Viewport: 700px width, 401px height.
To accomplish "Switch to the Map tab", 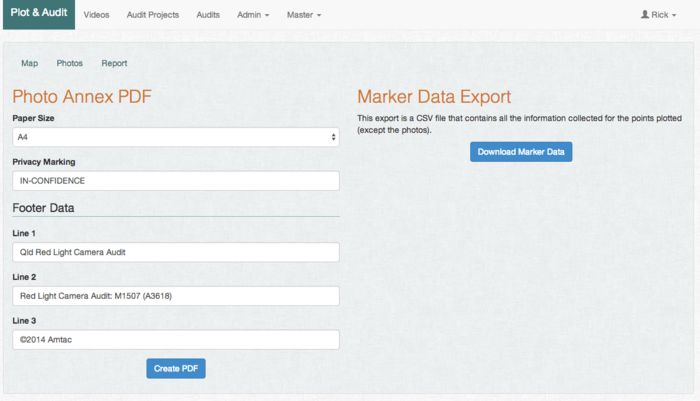I will [x=30, y=63].
